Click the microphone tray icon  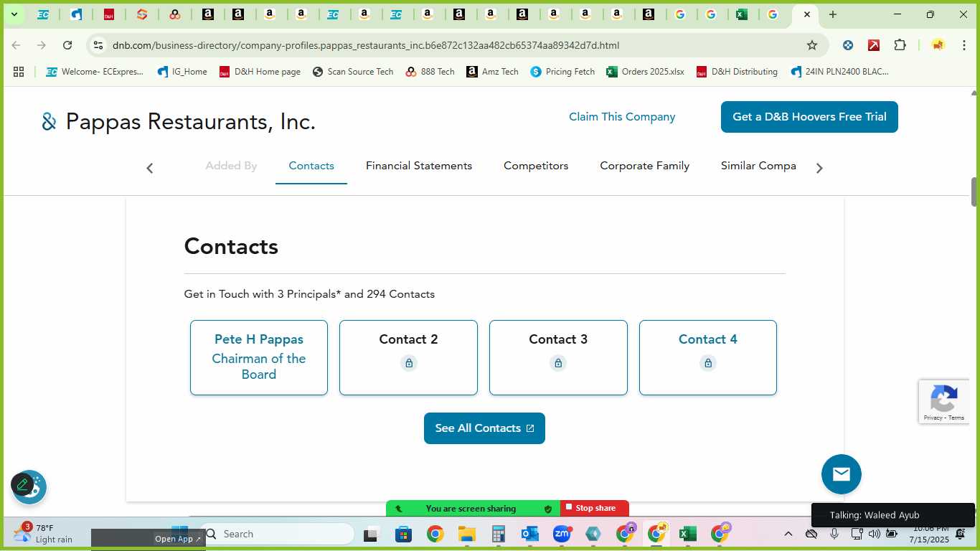coord(834,534)
